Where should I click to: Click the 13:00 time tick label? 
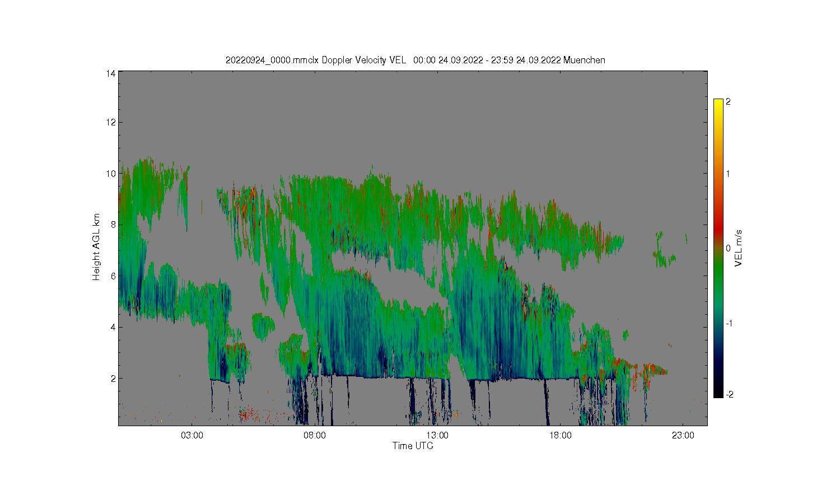point(437,436)
